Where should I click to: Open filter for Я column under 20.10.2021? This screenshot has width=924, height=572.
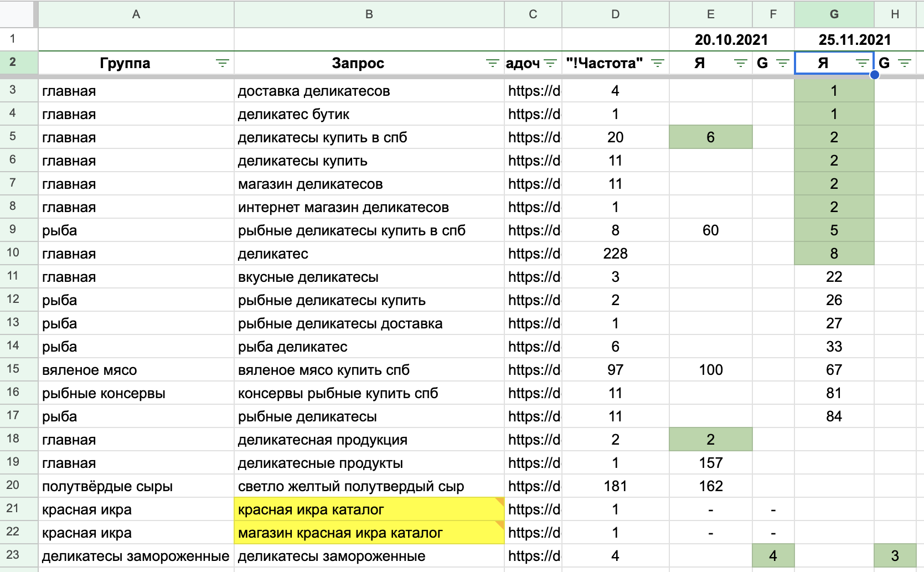(741, 63)
